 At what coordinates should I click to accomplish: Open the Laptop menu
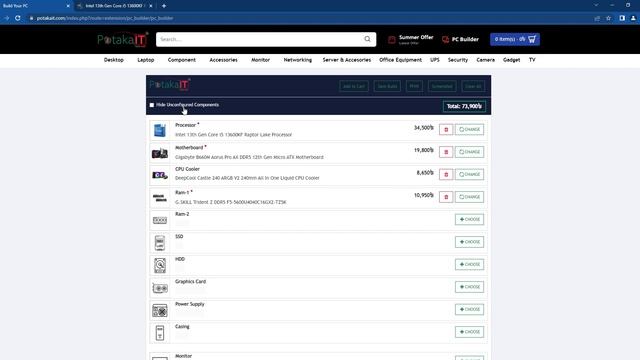tap(146, 60)
